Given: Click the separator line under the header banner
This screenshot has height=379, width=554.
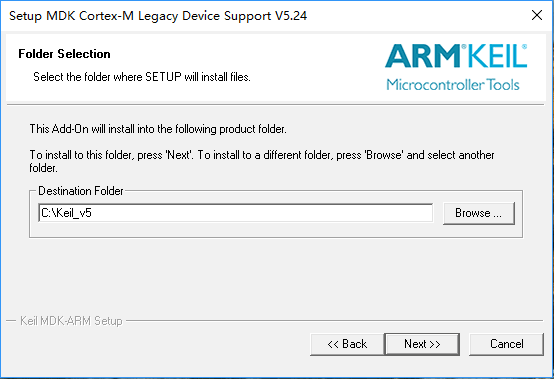Looking at the screenshot, I should point(275,105).
